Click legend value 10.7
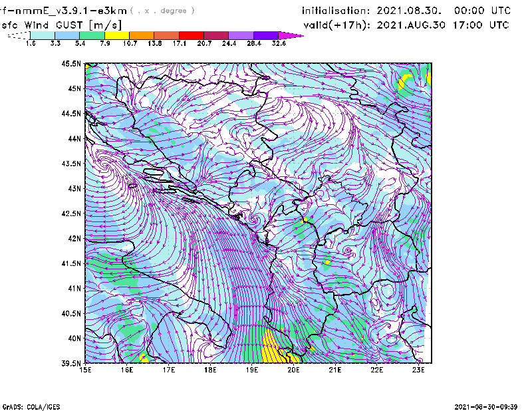 [x=130, y=43]
